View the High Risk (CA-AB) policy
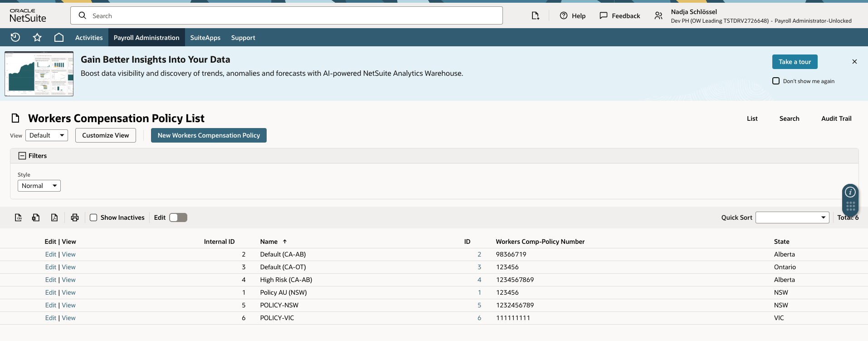 tap(69, 280)
